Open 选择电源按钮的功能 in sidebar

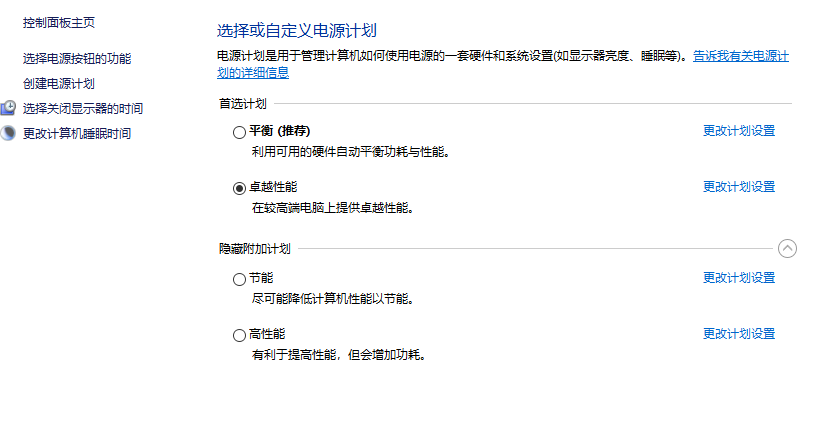pyautogui.click(x=77, y=59)
